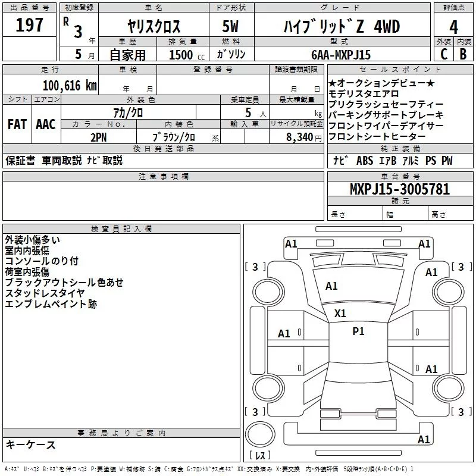This screenshot has width=476, height=476.
Task: Click the キーケース office notice
Action: tap(31, 445)
